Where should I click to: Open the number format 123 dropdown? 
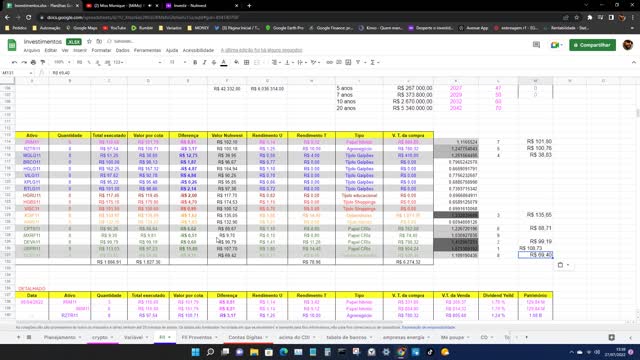(119, 62)
